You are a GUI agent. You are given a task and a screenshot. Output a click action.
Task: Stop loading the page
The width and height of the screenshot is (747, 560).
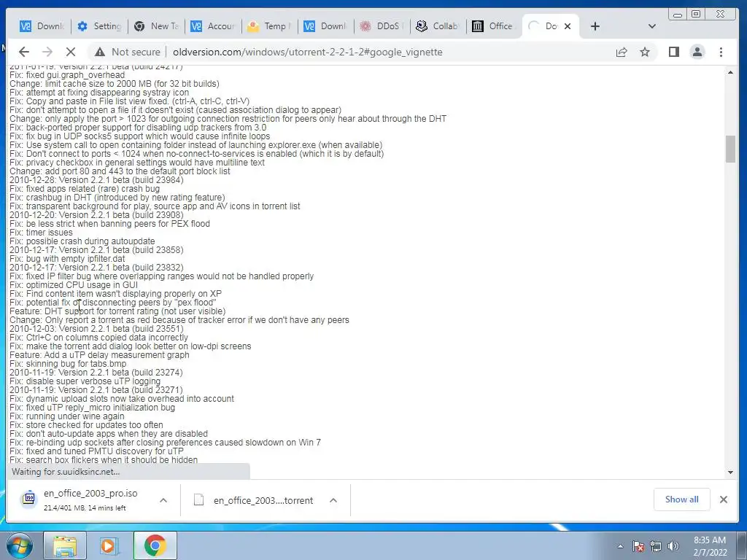coord(71,52)
